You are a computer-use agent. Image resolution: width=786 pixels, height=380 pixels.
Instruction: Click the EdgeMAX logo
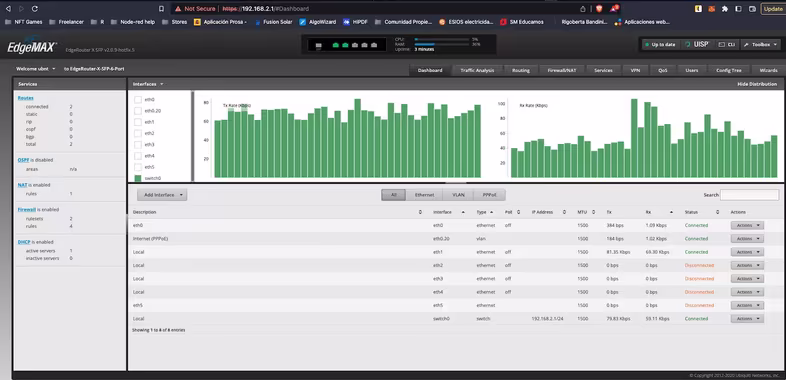click(32, 47)
